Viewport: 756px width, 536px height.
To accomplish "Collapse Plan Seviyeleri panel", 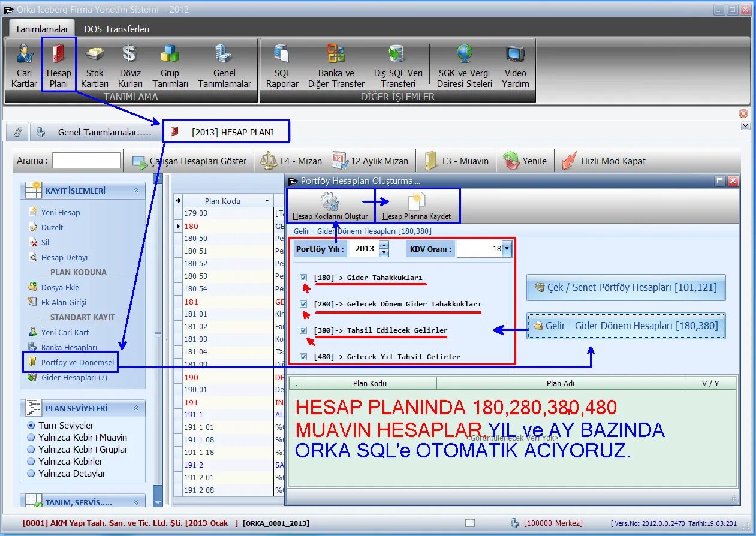I will (136, 408).
